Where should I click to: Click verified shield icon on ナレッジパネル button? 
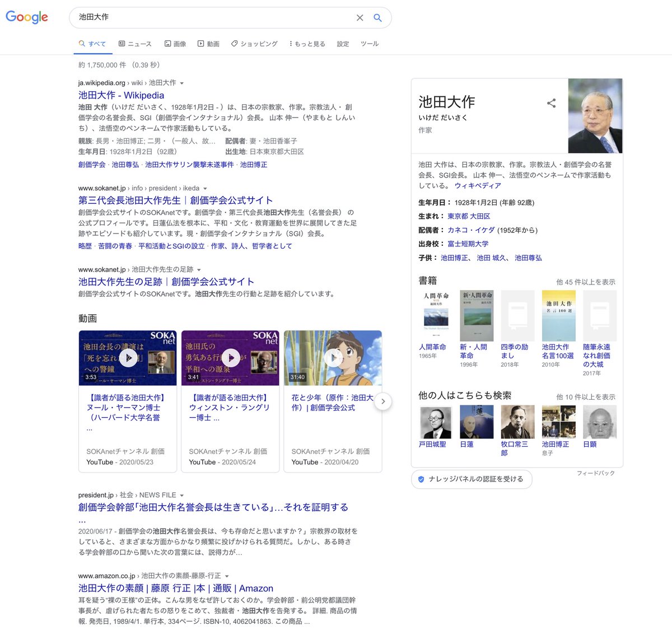coord(421,479)
